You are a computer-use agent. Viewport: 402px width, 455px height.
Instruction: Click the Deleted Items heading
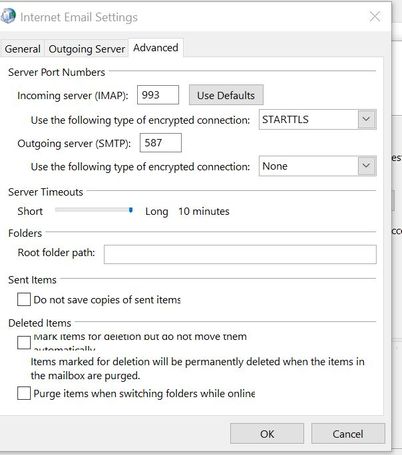pos(40,323)
